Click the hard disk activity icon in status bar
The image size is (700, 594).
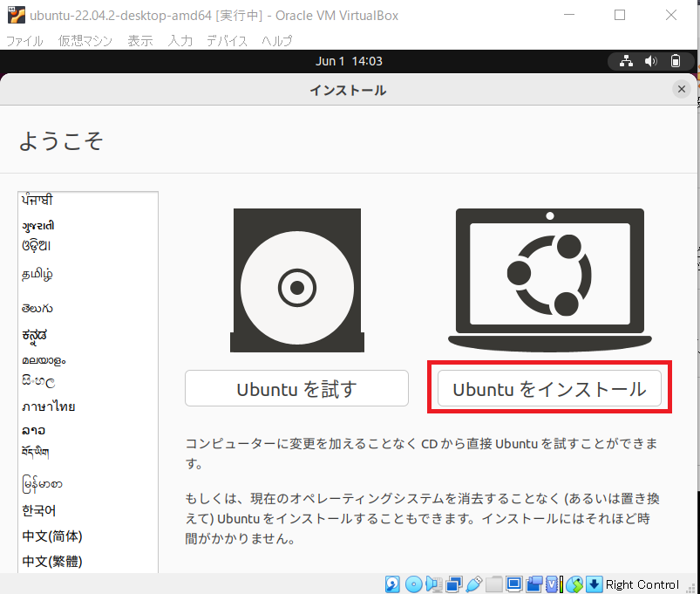[392, 584]
